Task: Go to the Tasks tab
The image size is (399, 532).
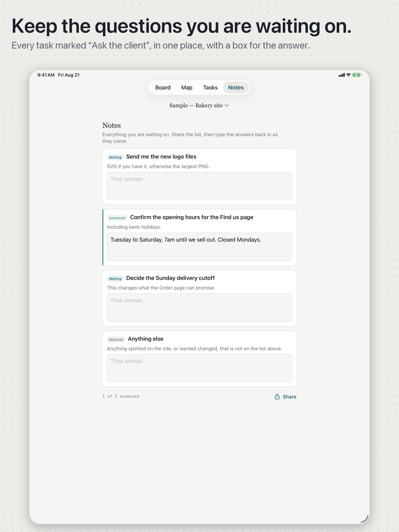Action: pyautogui.click(x=210, y=88)
